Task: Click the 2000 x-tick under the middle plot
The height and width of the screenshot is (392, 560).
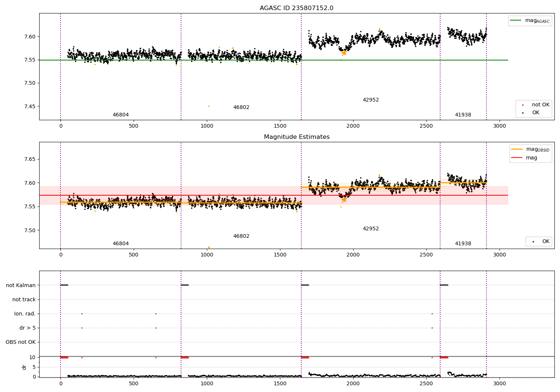Action: click(353, 255)
